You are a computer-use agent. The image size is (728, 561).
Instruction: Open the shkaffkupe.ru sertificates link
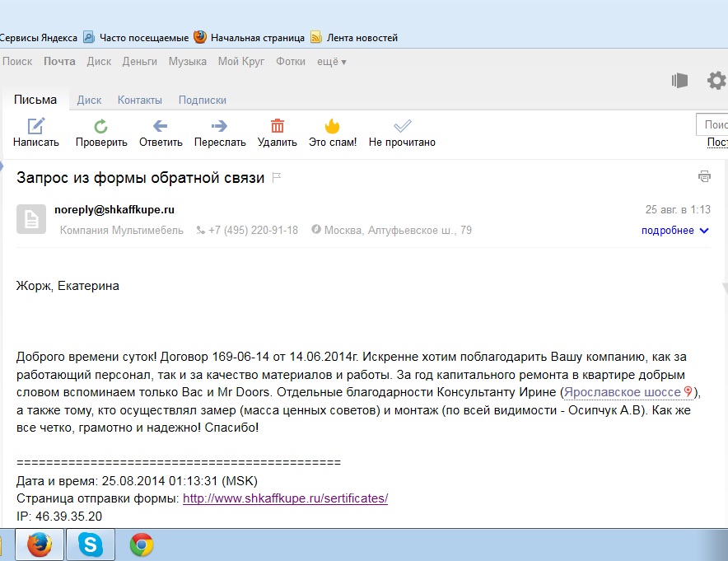[285, 498]
